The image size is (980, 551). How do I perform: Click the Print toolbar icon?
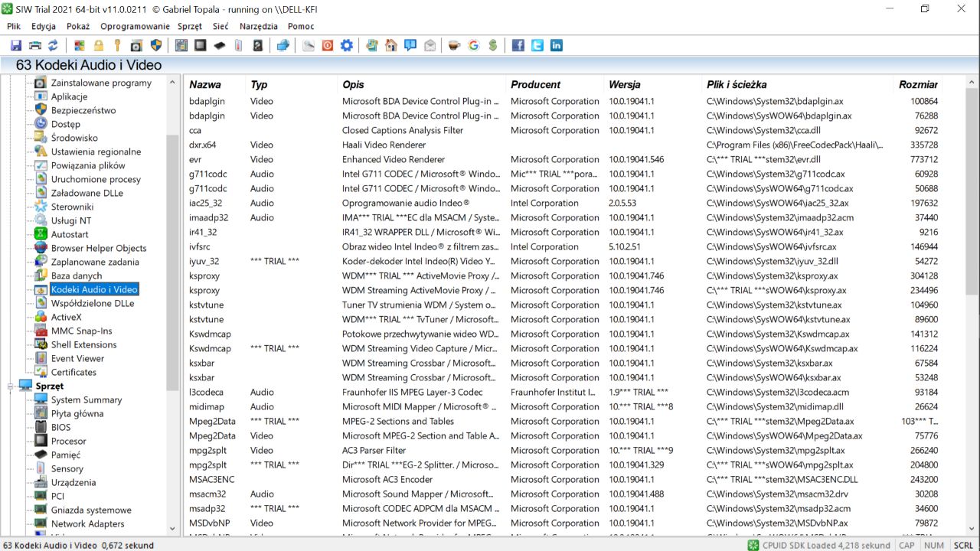pyautogui.click(x=34, y=46)
